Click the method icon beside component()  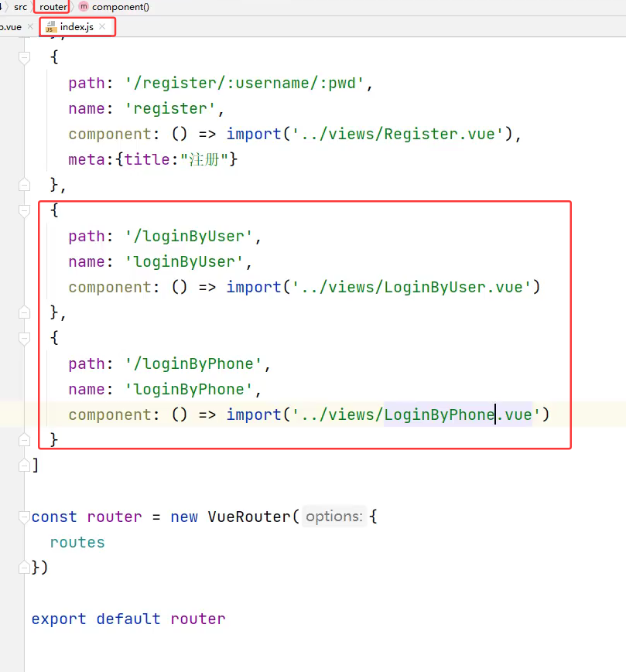(84, 6)
